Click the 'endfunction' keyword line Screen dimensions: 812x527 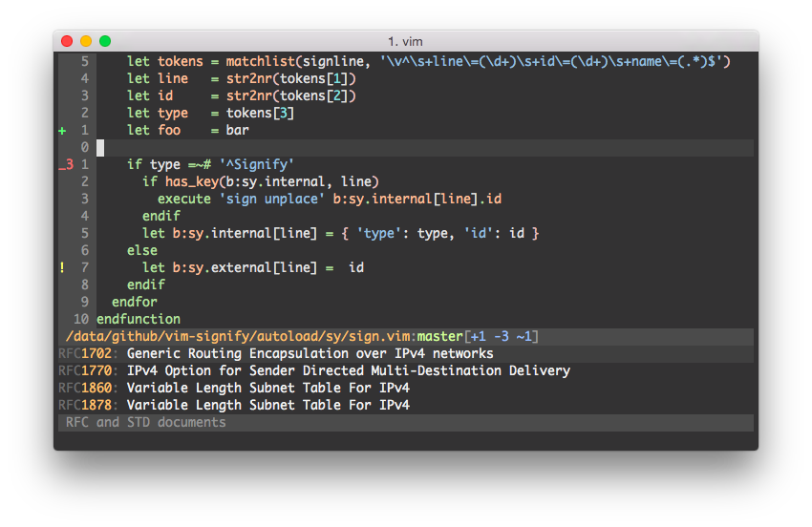pos(139,320)
